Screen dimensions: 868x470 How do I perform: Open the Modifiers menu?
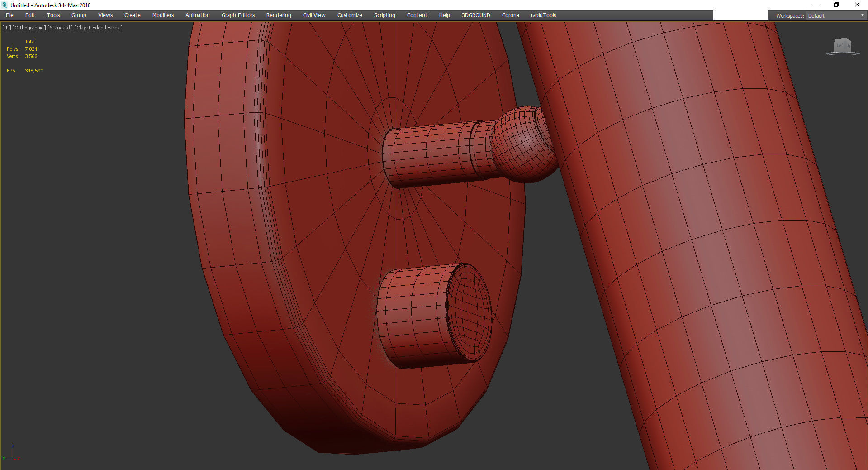pyautogui.click(x=163, y=15)
